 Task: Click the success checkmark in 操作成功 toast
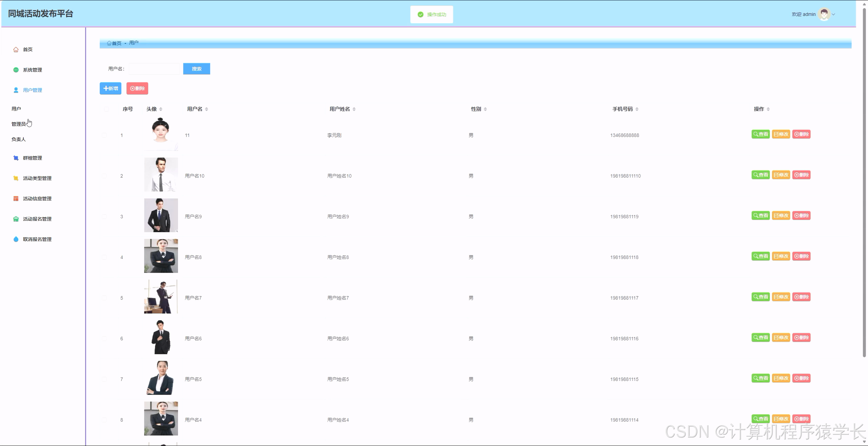pyautogui.click(x=420, y=15)
